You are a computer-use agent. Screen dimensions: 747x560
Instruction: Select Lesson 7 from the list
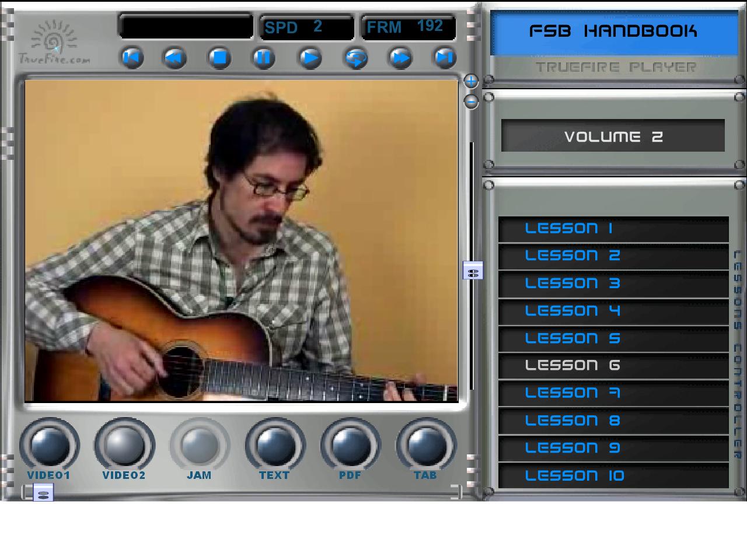[613, 393]
